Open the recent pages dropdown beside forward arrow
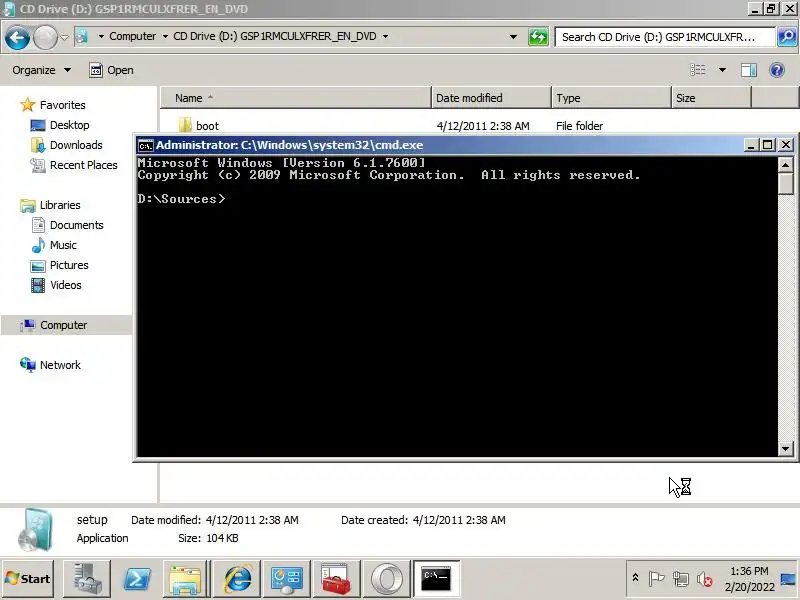 pyautogui.click(x=65, y=37)
